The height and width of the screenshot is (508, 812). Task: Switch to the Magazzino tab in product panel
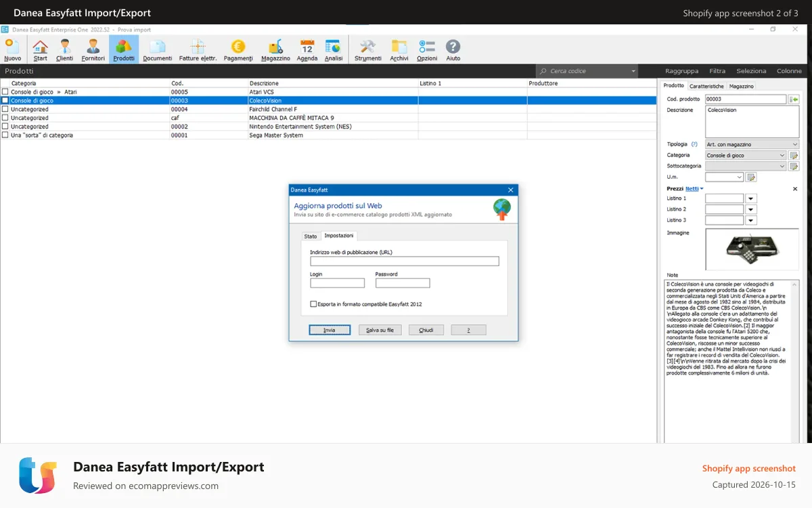point(742,87)
